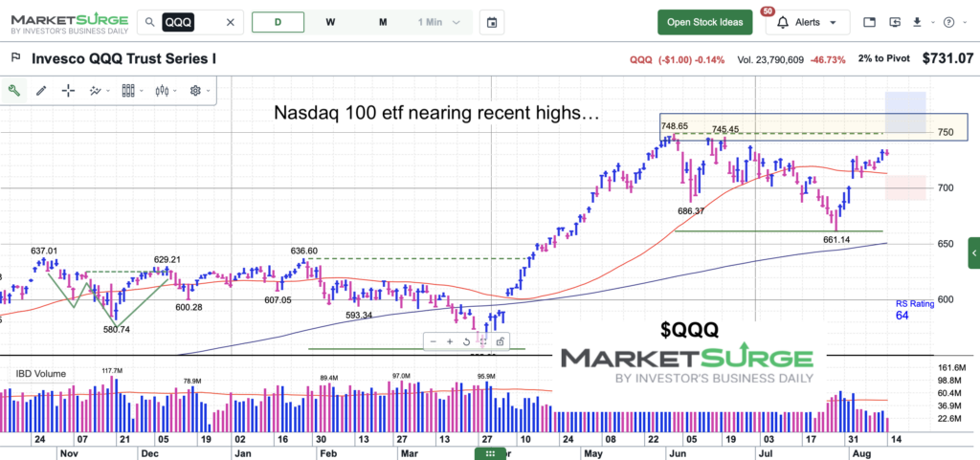Click the search magnifier icon
Screen dimensions: 980x460
point(149,23)
